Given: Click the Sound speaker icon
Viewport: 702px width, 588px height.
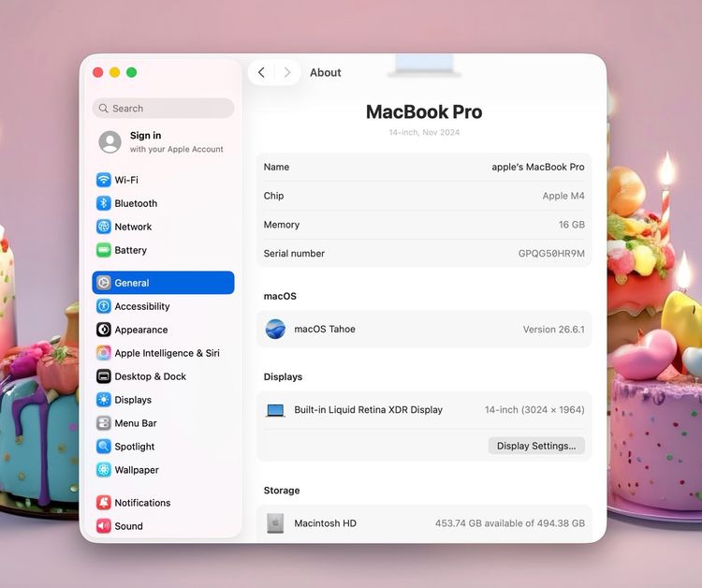Looking at the screenshot, I should tap(104, 526).
